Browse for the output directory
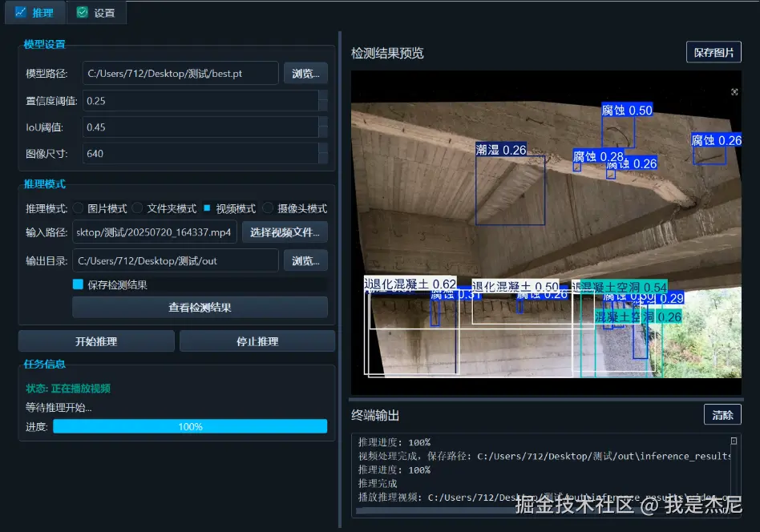 tap(305, 260)
